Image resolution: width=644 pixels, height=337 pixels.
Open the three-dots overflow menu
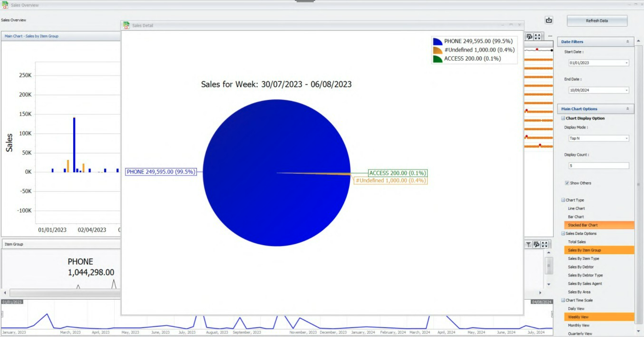click(x=550, y=36)
